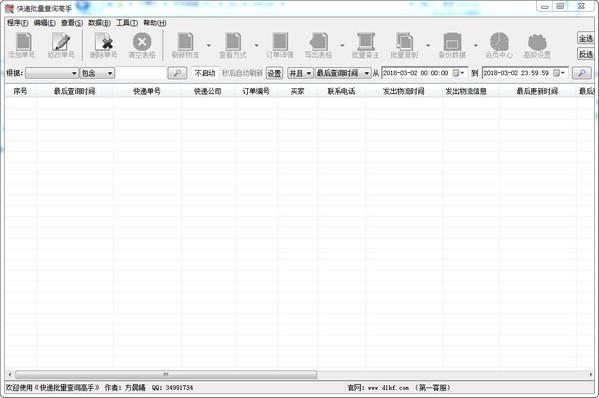
Task: Expand the arrow beside 导出表格
Action: tap(342, 45)
